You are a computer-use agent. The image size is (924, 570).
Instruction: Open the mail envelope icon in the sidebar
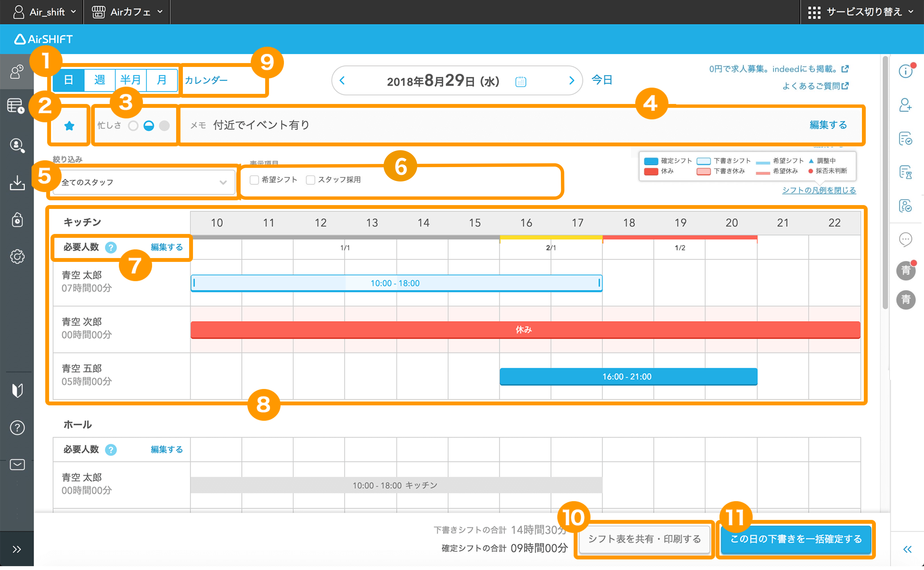click(x=17, y=465)
